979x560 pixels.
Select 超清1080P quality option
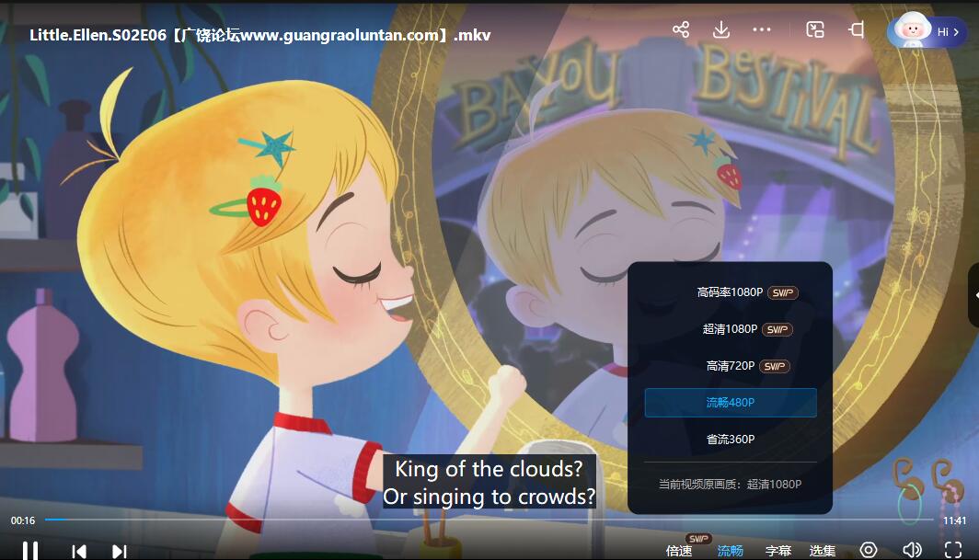pyautogui.click(x=731, y=329)
